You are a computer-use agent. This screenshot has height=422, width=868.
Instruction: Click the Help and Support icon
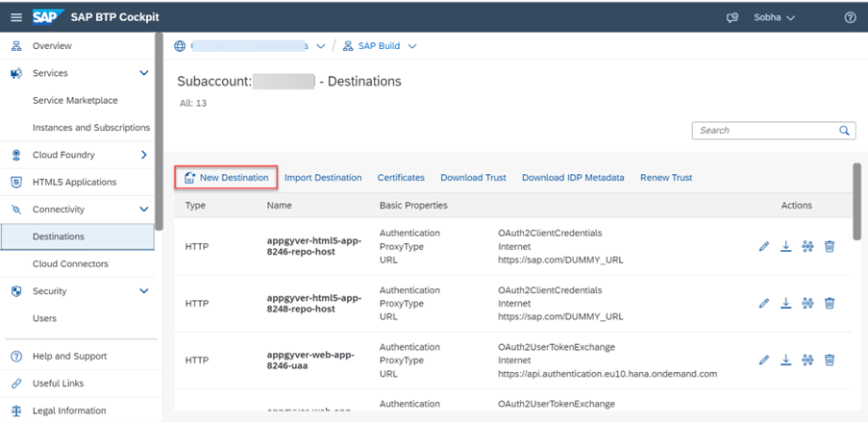click(x=16, y=356)
